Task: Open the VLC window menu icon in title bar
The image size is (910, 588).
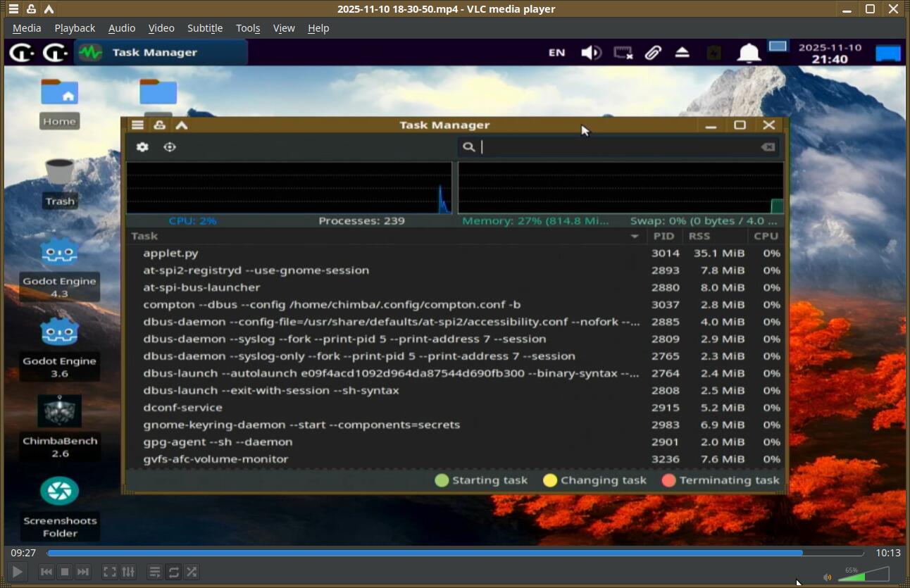Action: point(13,9)
